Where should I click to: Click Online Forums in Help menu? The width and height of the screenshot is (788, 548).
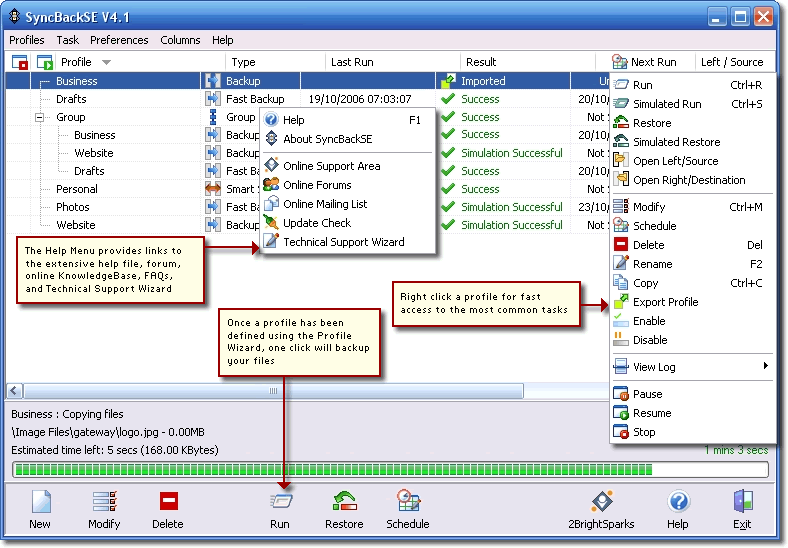tap(317, 185)
